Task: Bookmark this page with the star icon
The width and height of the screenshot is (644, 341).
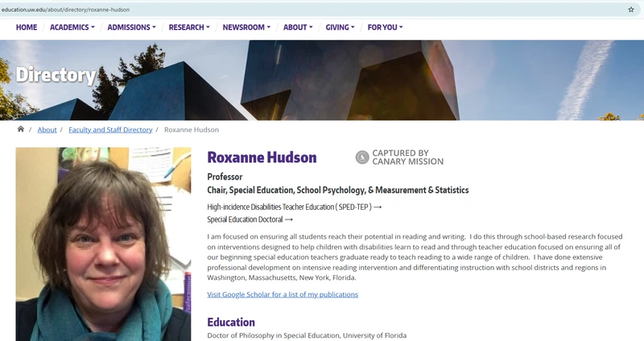Action: click(631, 10)
